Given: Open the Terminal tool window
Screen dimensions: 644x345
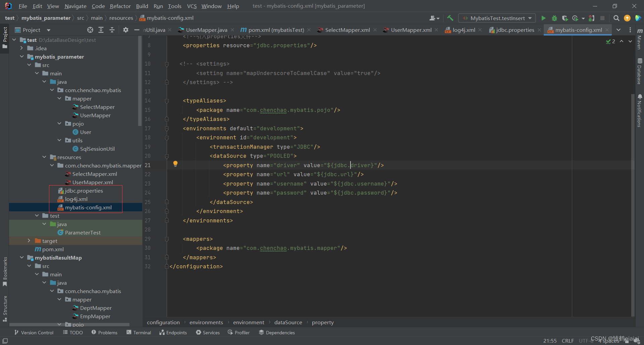Looking at the screenshot, I should [x=139, y=333].
